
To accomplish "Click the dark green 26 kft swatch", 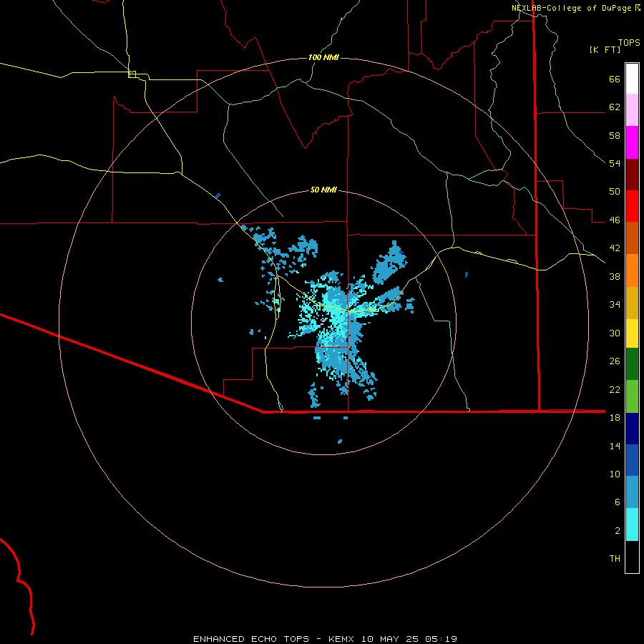I will (632, 364).
